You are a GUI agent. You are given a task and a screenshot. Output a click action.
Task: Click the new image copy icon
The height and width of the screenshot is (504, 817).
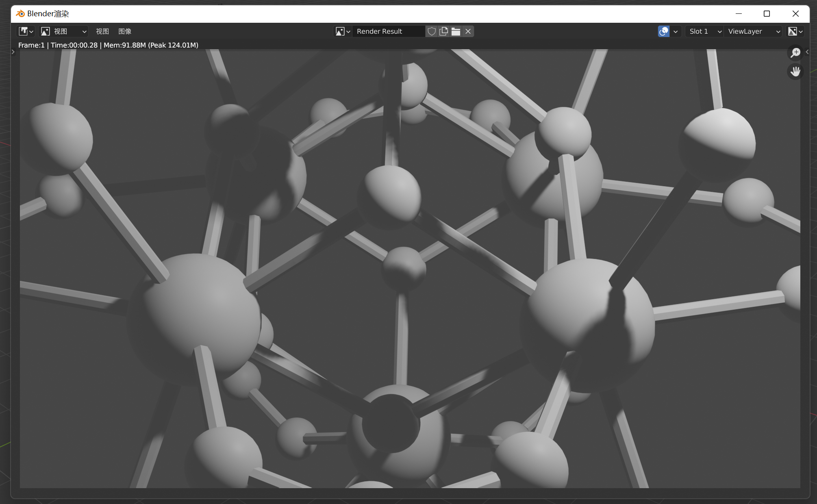pos(444,31)
